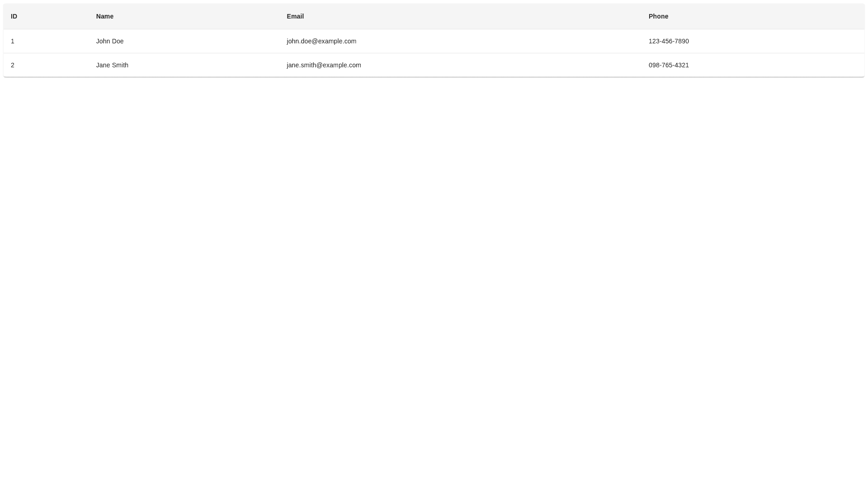Click '4321' at end of second phone
The width and height of the screenshot is (868, 488).
682,65
